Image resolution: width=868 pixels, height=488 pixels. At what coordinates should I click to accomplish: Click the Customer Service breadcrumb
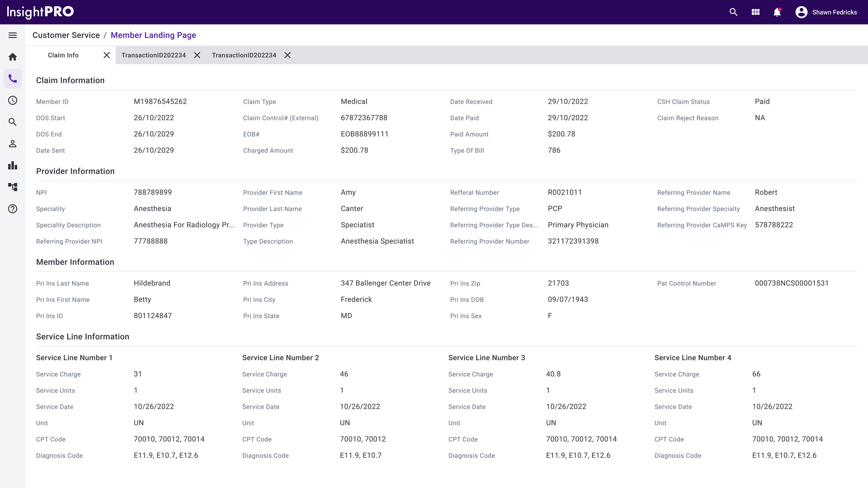pyautogui.click(x=66, y=35)
